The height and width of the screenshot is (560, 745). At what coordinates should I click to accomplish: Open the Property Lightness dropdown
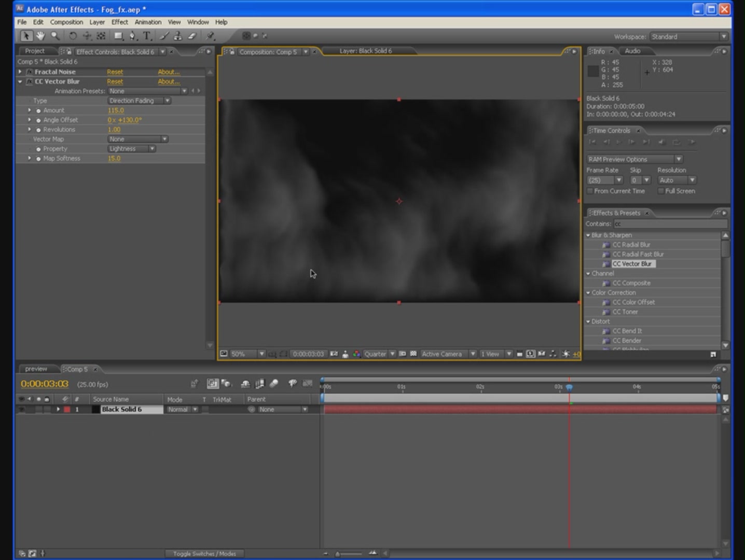point(131,149)
